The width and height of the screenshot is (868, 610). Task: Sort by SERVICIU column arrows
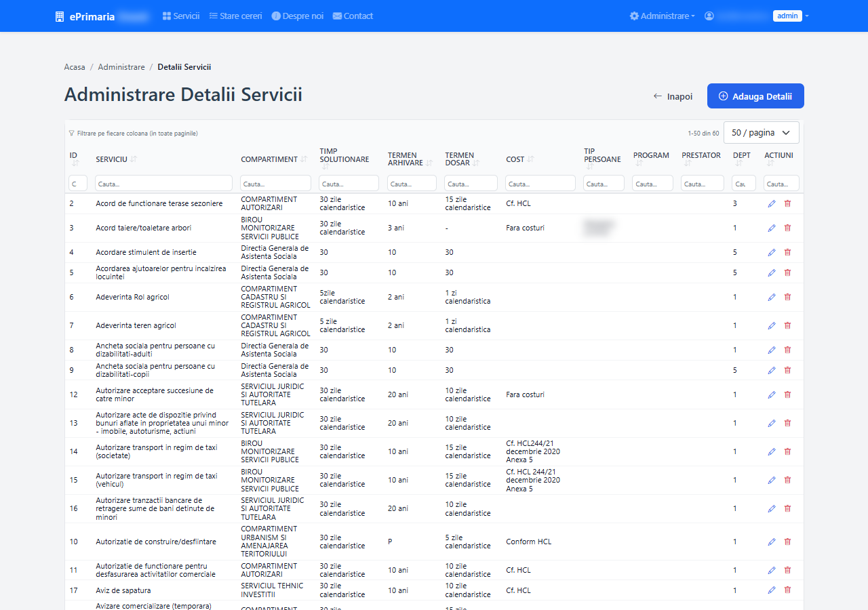[x=134, y=159]
